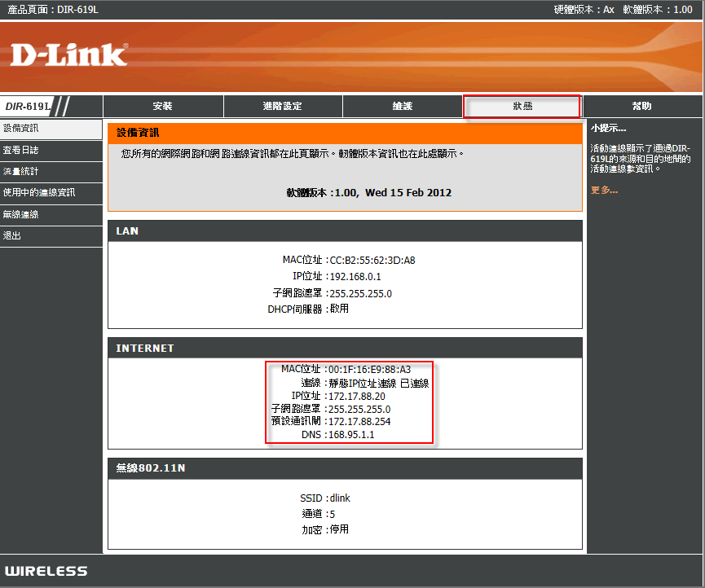705x588 pixels.
Task: Open 使用中的連線資訊 sidebar item
Action: 51,193
